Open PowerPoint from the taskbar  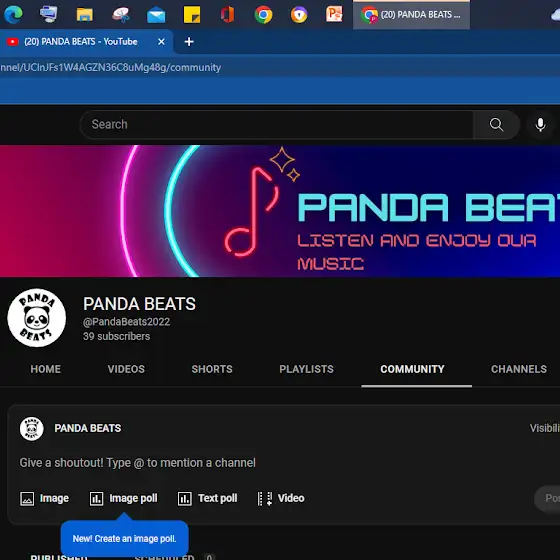coord(334,14)
